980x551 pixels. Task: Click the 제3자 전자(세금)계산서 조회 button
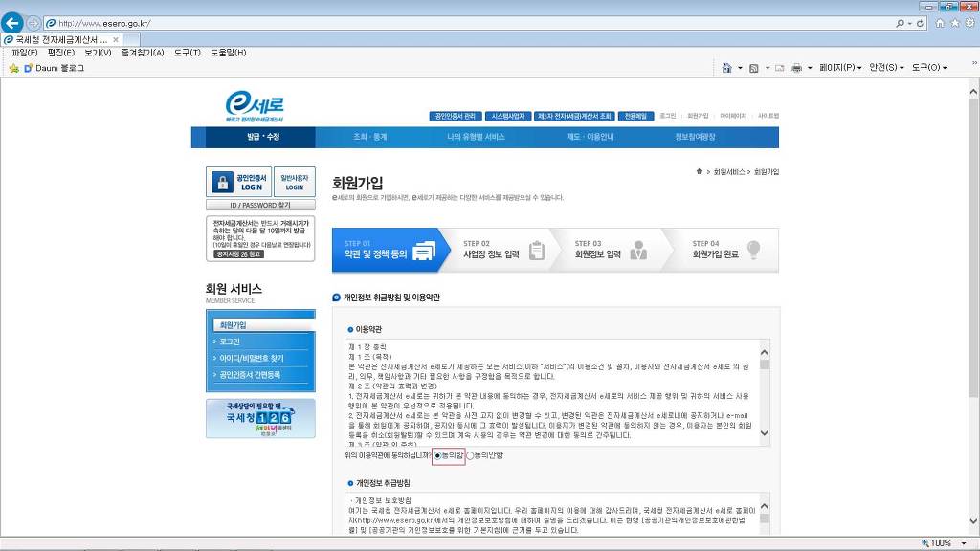pos(574,116)
